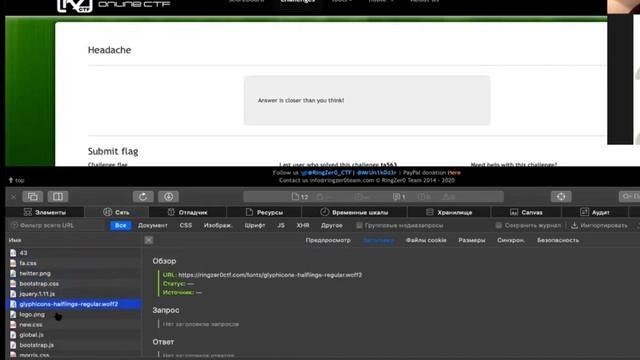This screenshot has width=640, height=360.
Task: Open the Canvas tab
Action: (x=527, y=212)
